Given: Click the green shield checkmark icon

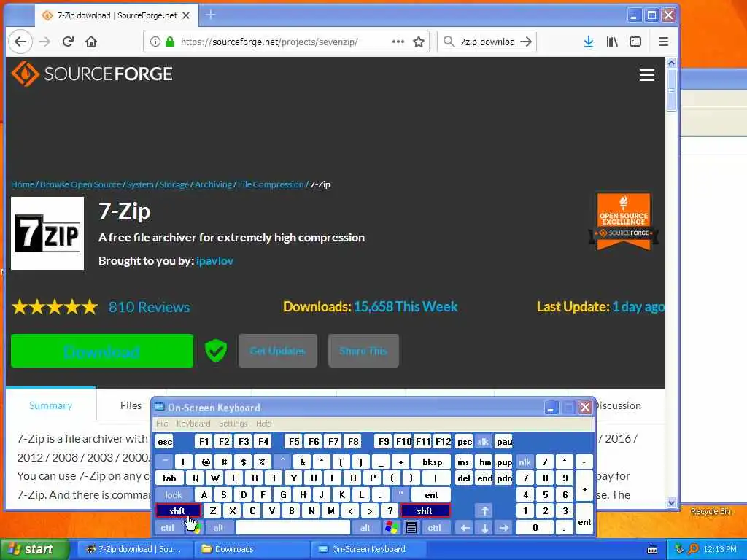Looking at the screenshot, I should pyautogui.click(x=216, y=351).
